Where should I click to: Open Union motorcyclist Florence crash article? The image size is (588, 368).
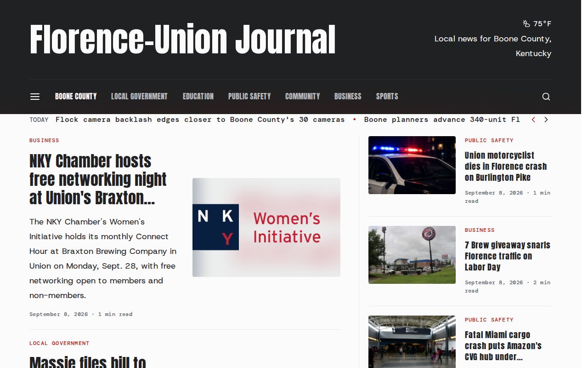point(506,167)
